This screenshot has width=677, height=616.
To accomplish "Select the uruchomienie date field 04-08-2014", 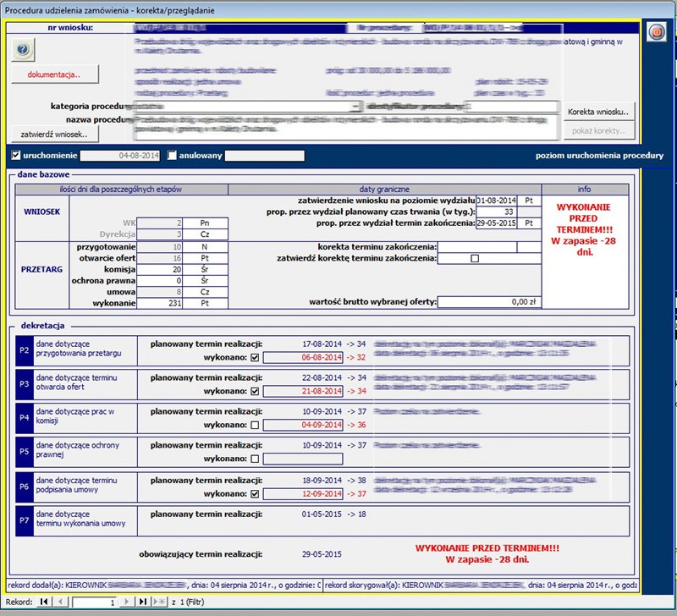I will click(x=120, y=156).
